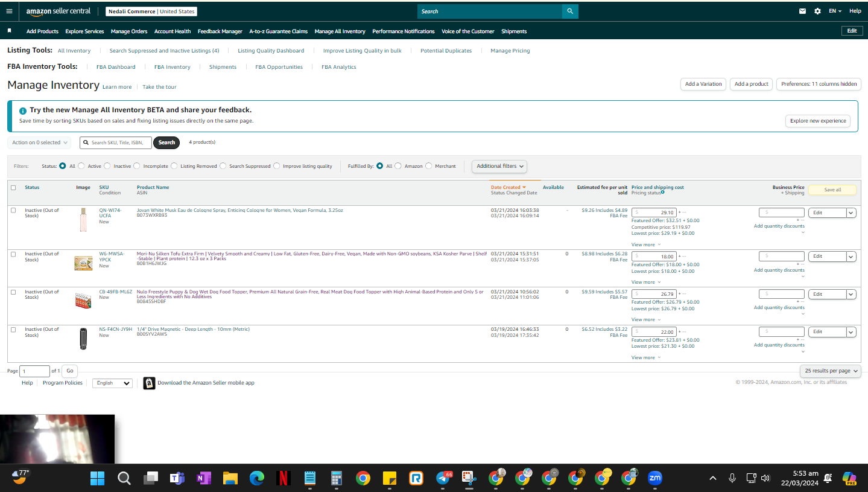Viewport: 868px width, 492px height.
Task: Open the Windows Start menu
Action: (x=97, y=479)
